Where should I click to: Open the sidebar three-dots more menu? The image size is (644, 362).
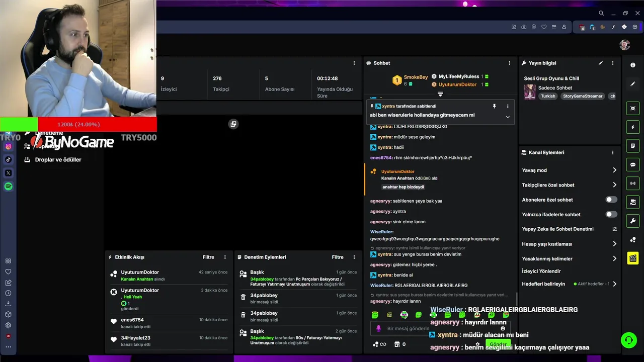click(x=8, y=347)
